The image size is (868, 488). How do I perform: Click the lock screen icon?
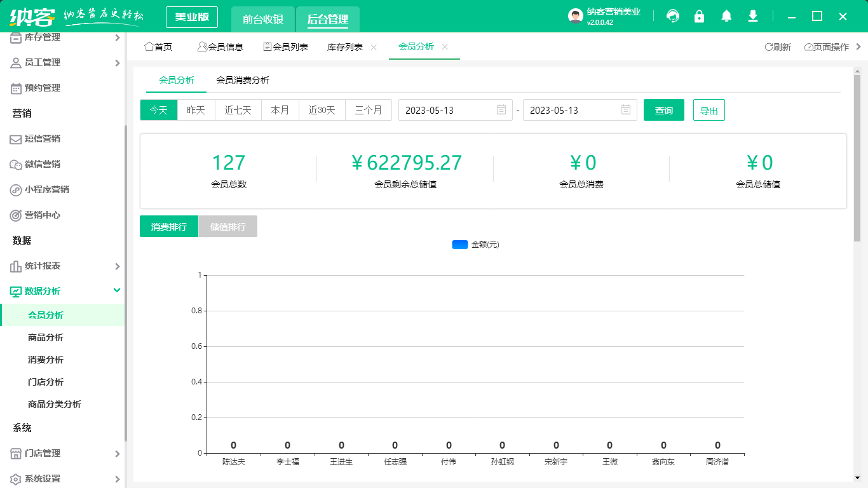coord(700,17)
